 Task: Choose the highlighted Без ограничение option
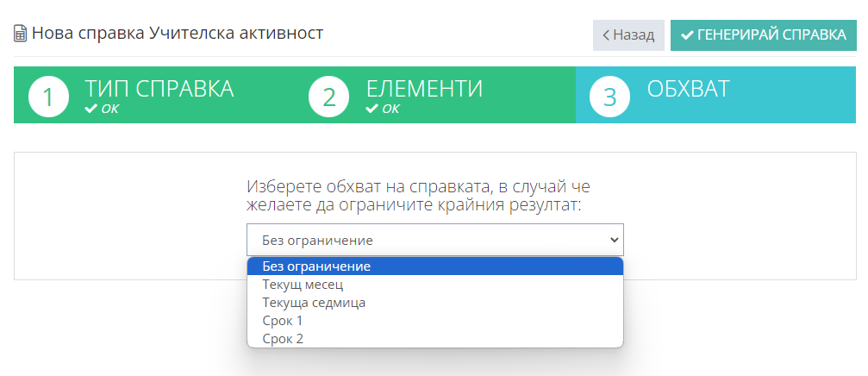coord(434,266)
